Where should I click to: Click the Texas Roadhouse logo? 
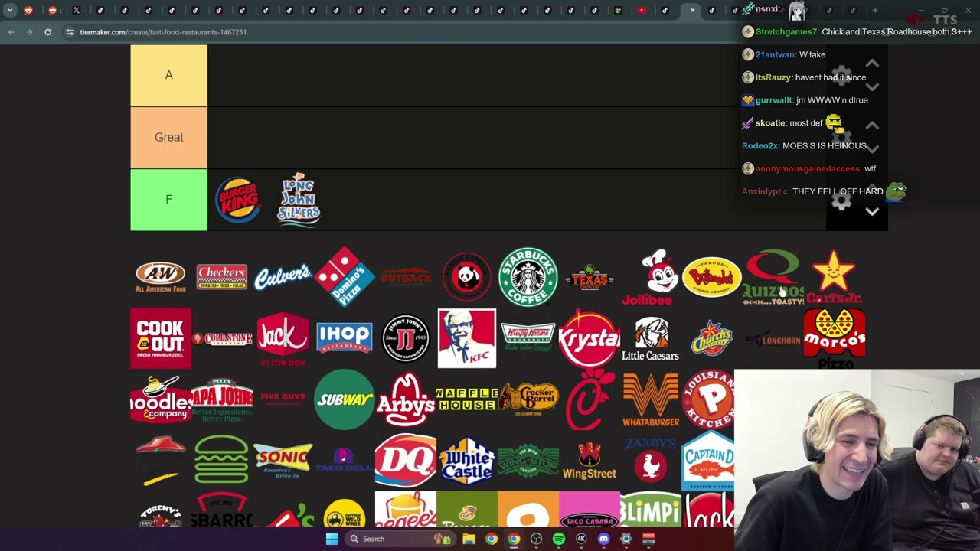(x=590, y=277)
